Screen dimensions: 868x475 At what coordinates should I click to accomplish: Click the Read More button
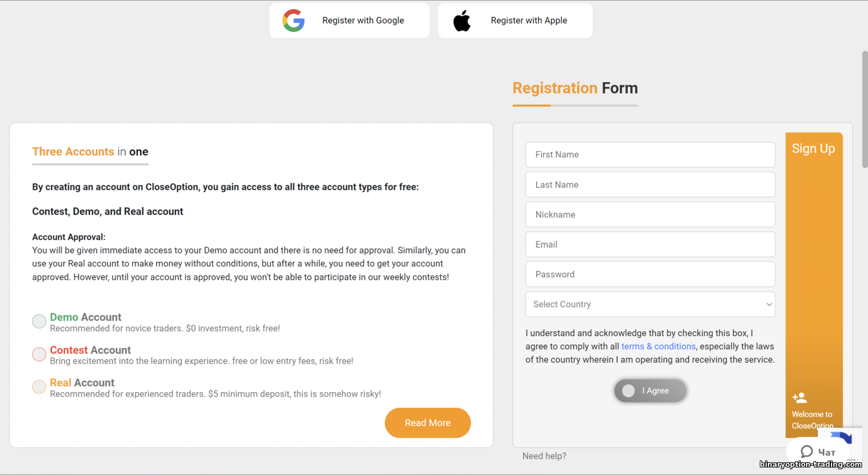428,423
